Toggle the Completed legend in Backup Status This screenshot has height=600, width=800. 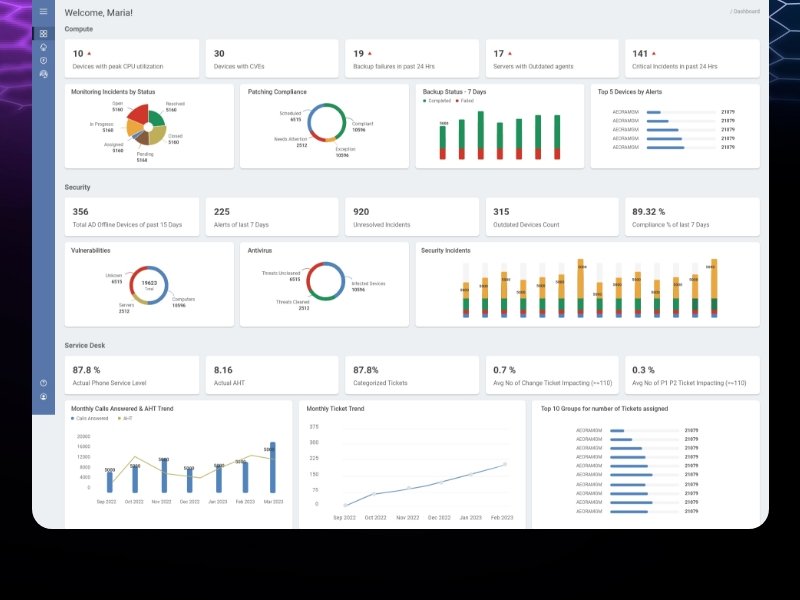pos(440,101)
